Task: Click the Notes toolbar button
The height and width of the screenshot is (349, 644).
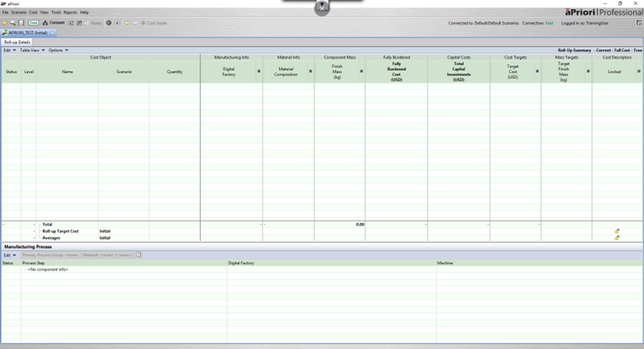Action: (96, 23)
